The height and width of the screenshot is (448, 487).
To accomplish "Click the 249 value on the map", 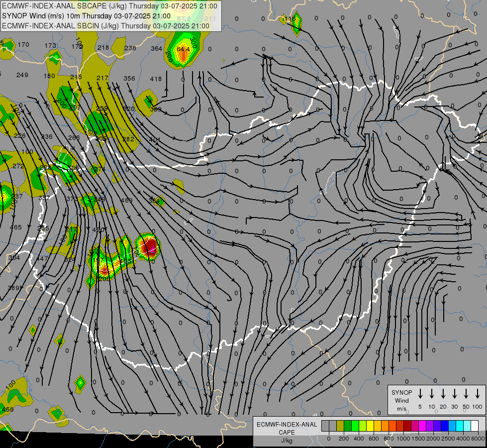I will click(x=22, y=75).
